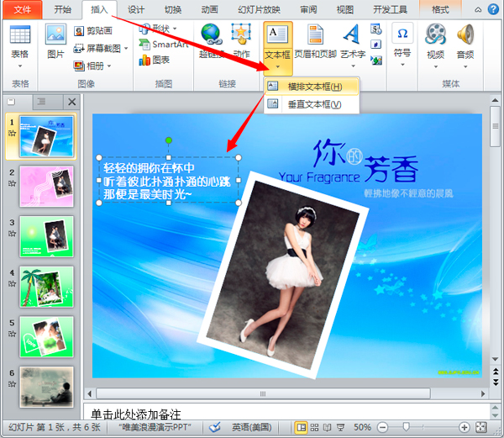
Task: Click the Hyperlink (超链接) globe icon
Action: [x=212, y=34]
